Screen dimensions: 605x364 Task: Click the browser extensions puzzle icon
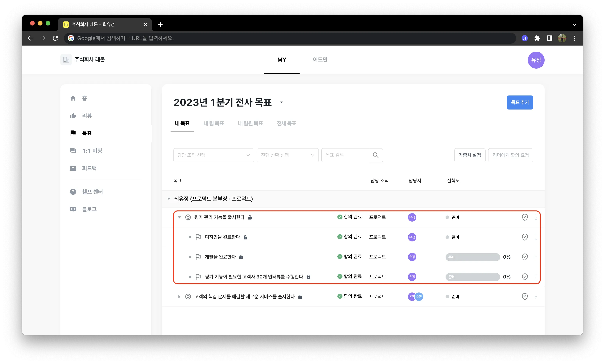point(537,38)
